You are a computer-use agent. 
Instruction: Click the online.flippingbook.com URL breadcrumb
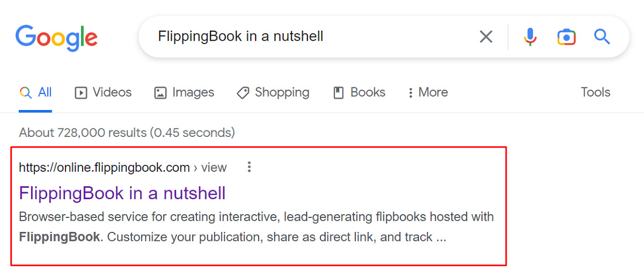point(123,167)
